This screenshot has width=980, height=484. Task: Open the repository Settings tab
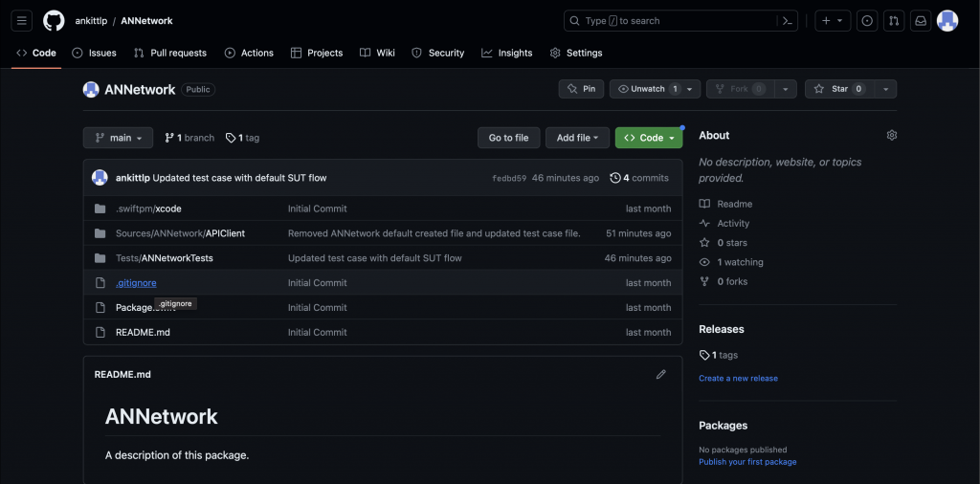pos(575,53)
